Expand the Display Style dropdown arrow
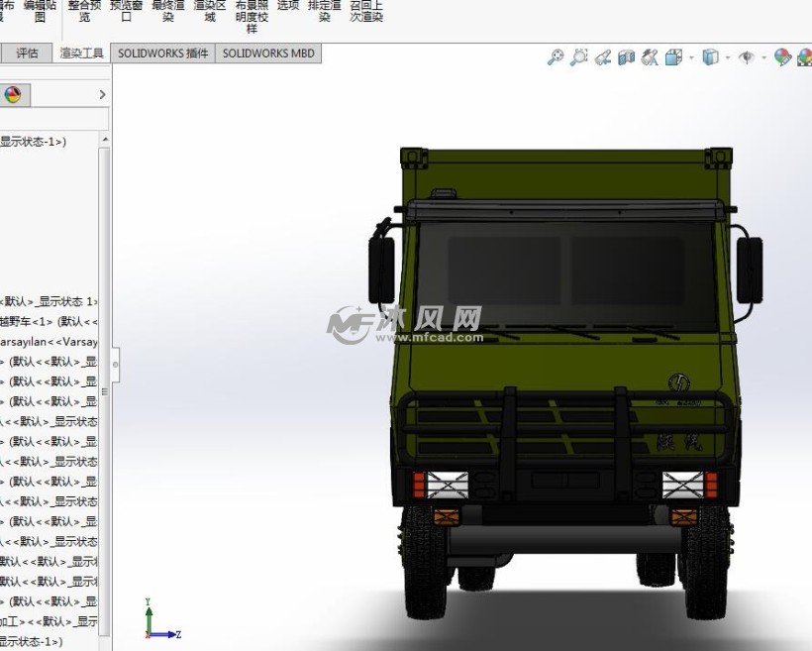Screen dimensions: 812x651 (727, 58)
